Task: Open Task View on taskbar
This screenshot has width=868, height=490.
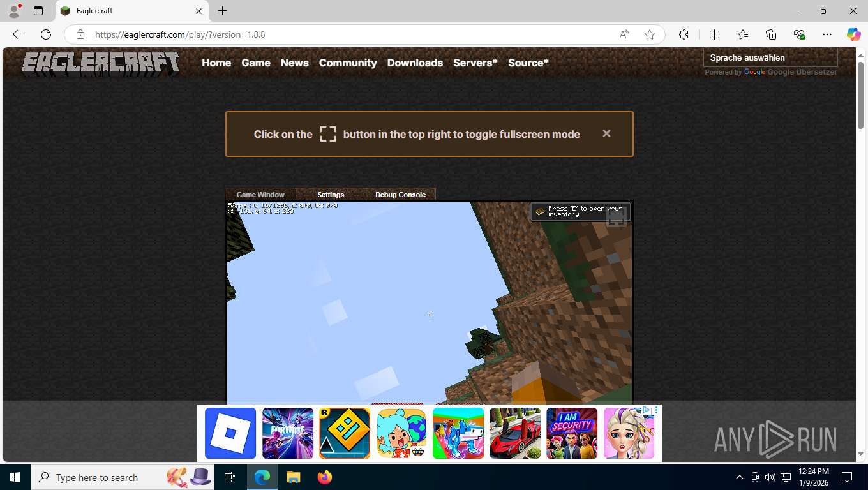Action: (230, 477)
